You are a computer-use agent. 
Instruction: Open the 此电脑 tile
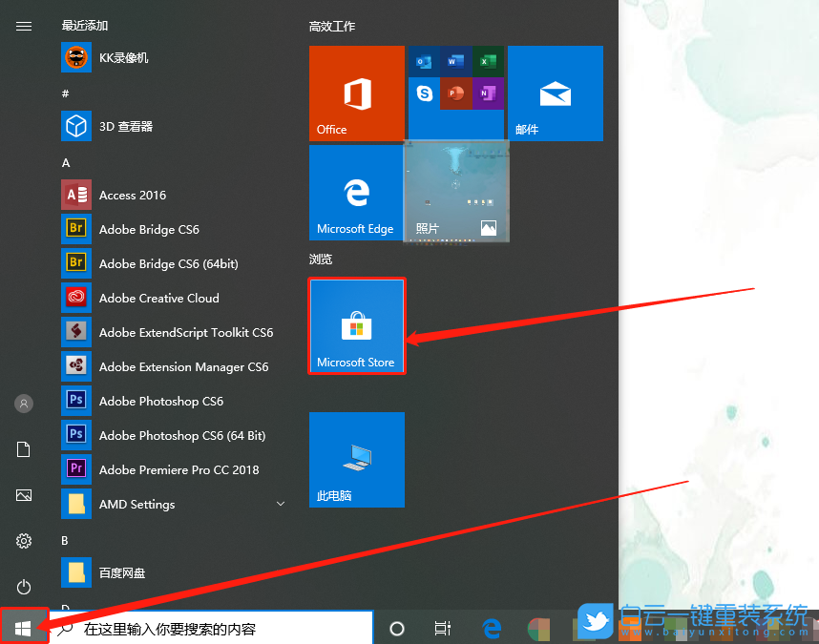point(357,459)
